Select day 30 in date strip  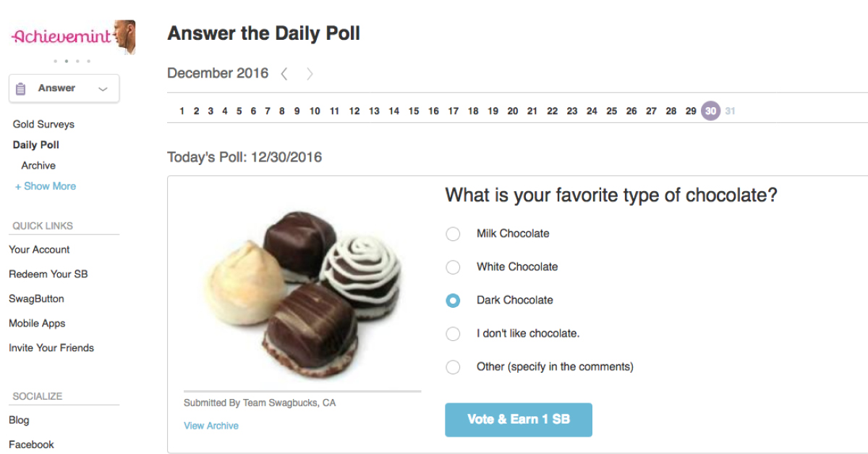[x=711, y=111]
